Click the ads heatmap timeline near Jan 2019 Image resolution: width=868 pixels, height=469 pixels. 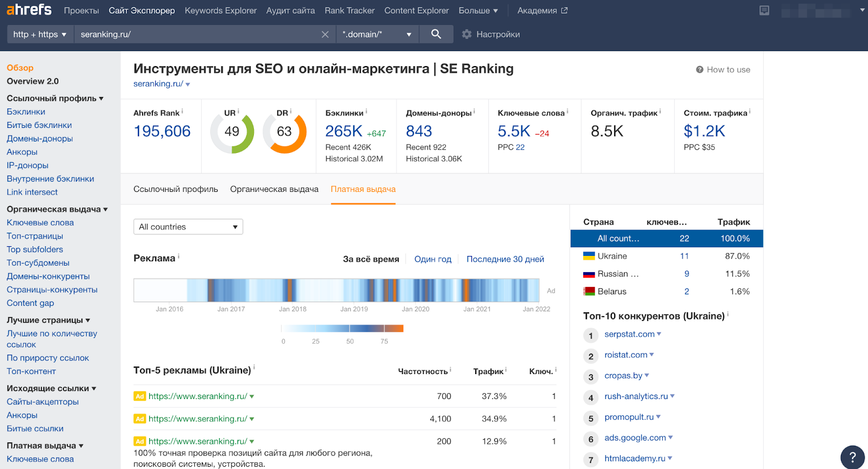tap(354, 290)
